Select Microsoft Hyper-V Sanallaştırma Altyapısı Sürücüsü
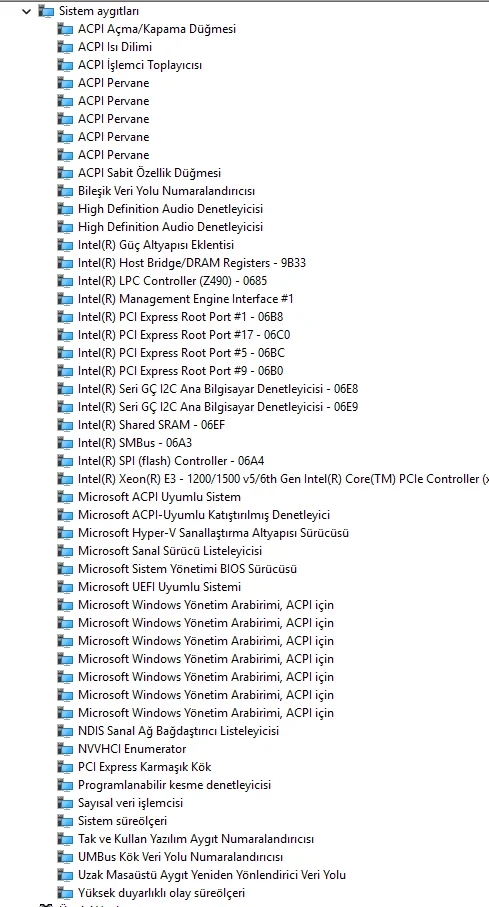The width and height of the screenshot is (489, 907). (x=214, y=533)
